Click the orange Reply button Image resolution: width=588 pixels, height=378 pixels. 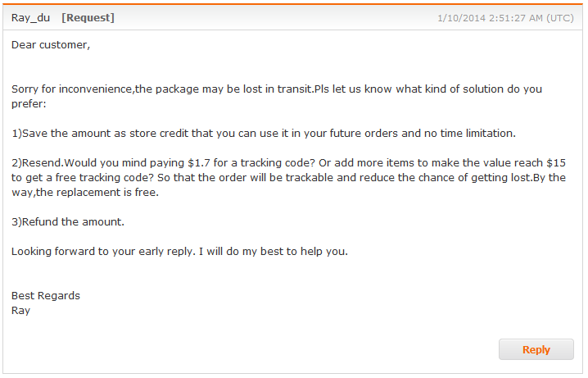(536, 349)
